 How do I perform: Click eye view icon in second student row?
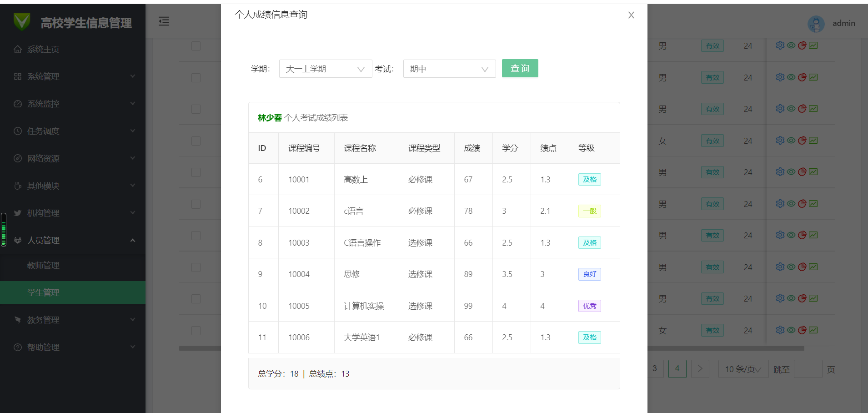click(791, 77)
